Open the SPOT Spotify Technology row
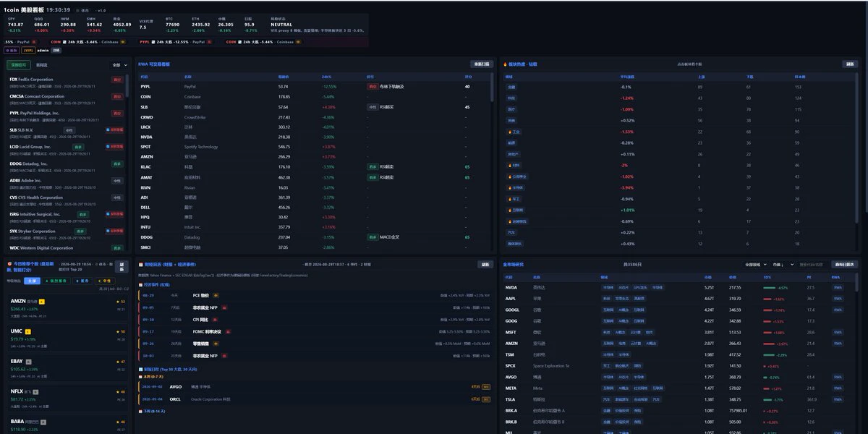Viewport: 868px width, 434px height. pyautogui.click(x=314, y=147)
